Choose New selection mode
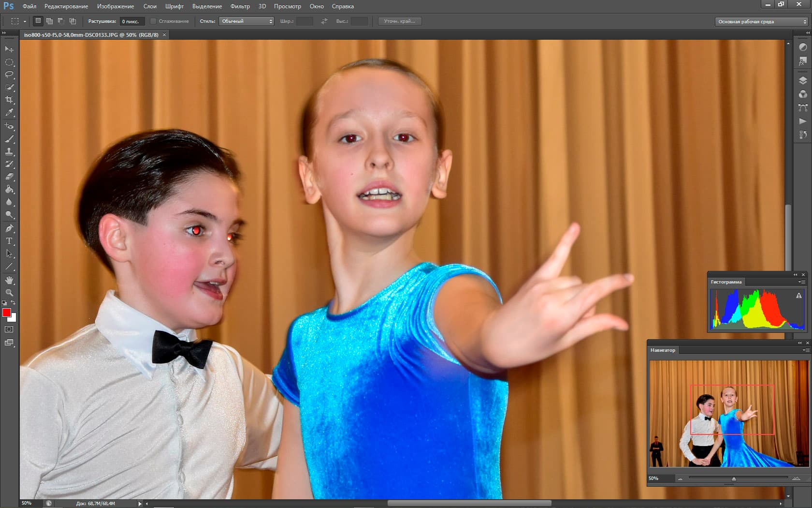Viewport: 812px width, 508px height. click(38, 21)
